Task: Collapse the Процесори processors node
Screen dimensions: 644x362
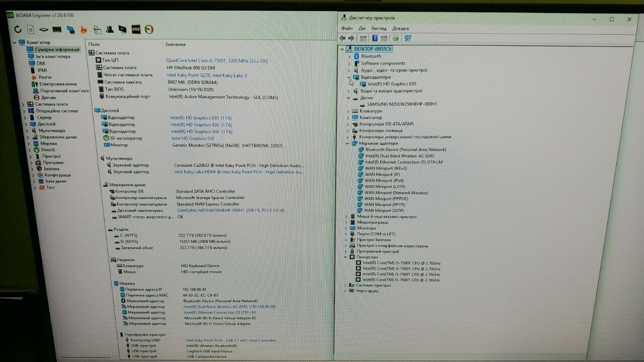Action: [346, 257]
